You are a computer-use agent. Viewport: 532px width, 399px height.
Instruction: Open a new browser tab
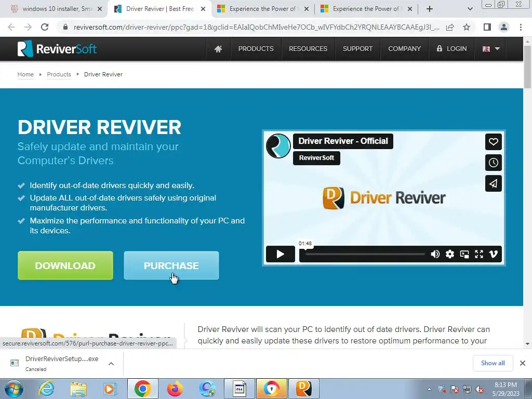[x=430, y=9]
